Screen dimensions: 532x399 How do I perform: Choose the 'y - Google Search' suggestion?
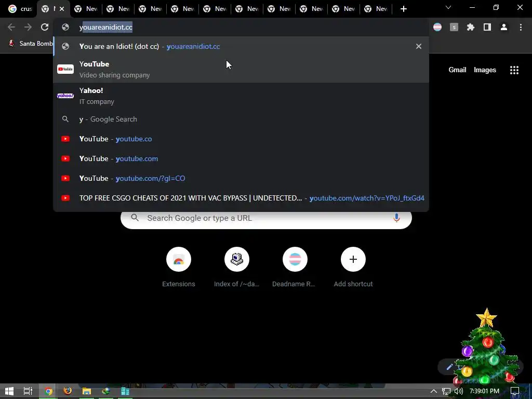coord(241,119)
